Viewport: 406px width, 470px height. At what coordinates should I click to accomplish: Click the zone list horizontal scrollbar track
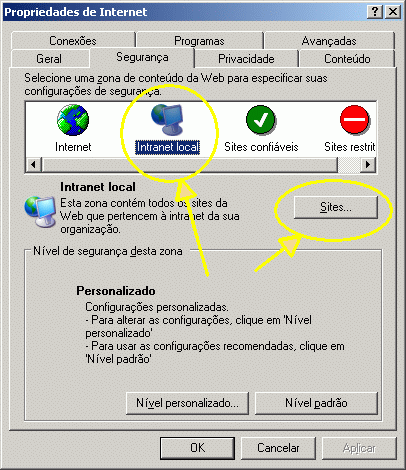190,164
